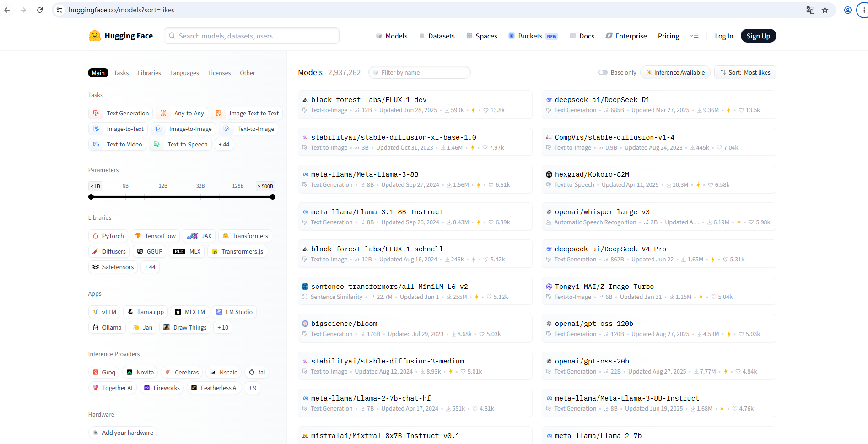The height and width of the screenshot is (444, 868).
Task: Click the right handle of Parameters slider
Action: tap(273, 197)
